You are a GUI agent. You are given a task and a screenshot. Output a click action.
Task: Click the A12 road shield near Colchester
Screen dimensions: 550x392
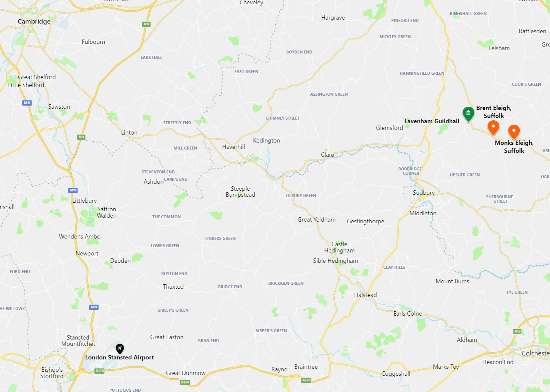pyautogui.click(x=517, y=331)
